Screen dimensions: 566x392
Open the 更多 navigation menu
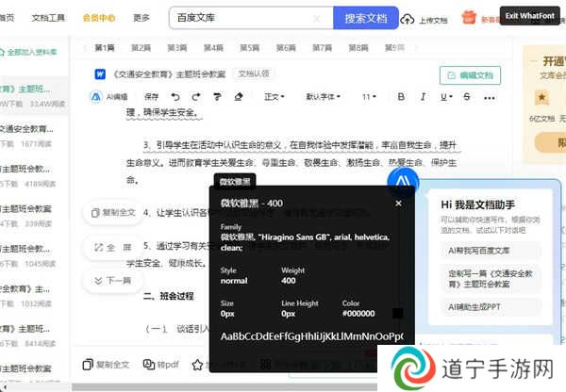click(141, 18)
